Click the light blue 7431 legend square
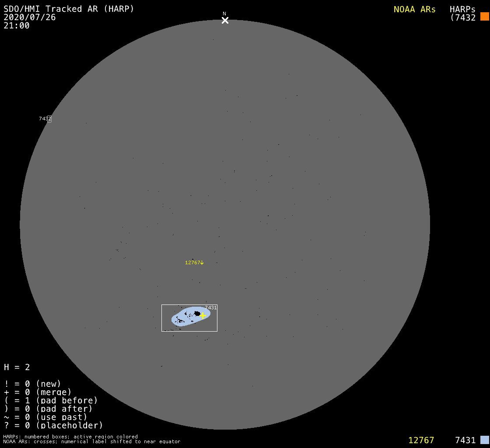The image size is (490, 448). click(x=484, y=440)
